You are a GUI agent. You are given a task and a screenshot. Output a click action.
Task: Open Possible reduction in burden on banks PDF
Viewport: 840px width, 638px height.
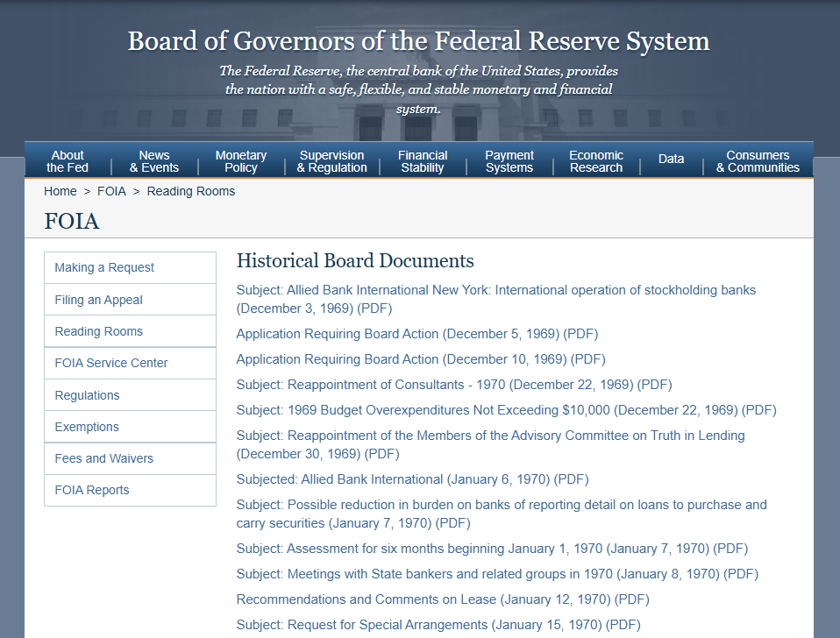[x=502, y=514]
